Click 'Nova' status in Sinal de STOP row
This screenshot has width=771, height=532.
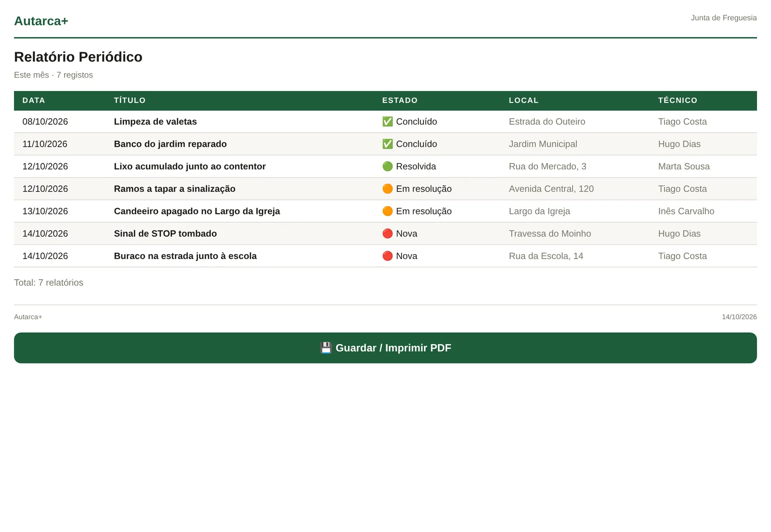(407, 234)
